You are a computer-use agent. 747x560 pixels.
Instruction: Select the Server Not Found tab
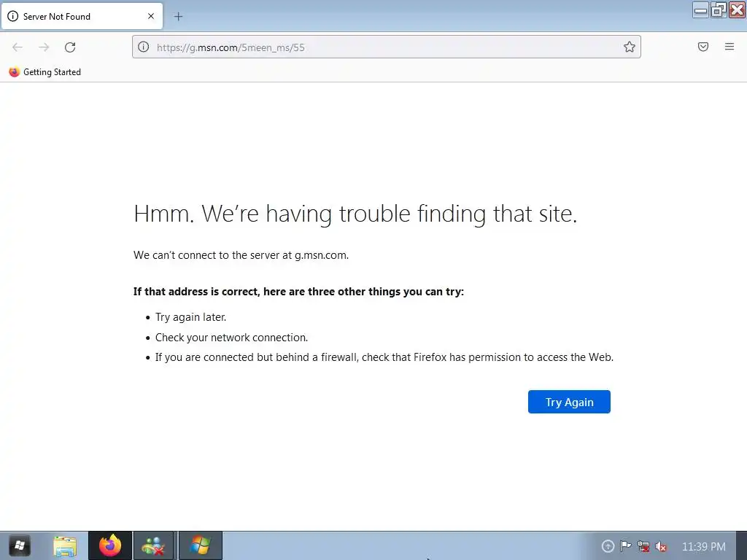pyautogui.click(x=82, y=16)
